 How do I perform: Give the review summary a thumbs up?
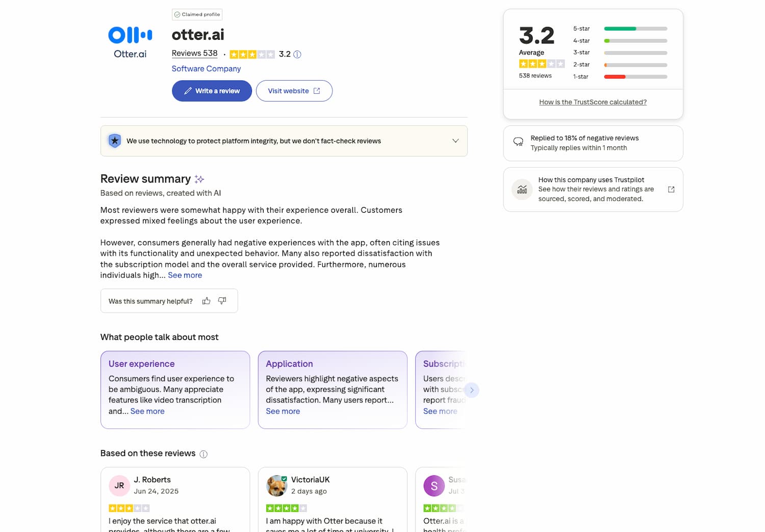206,301
